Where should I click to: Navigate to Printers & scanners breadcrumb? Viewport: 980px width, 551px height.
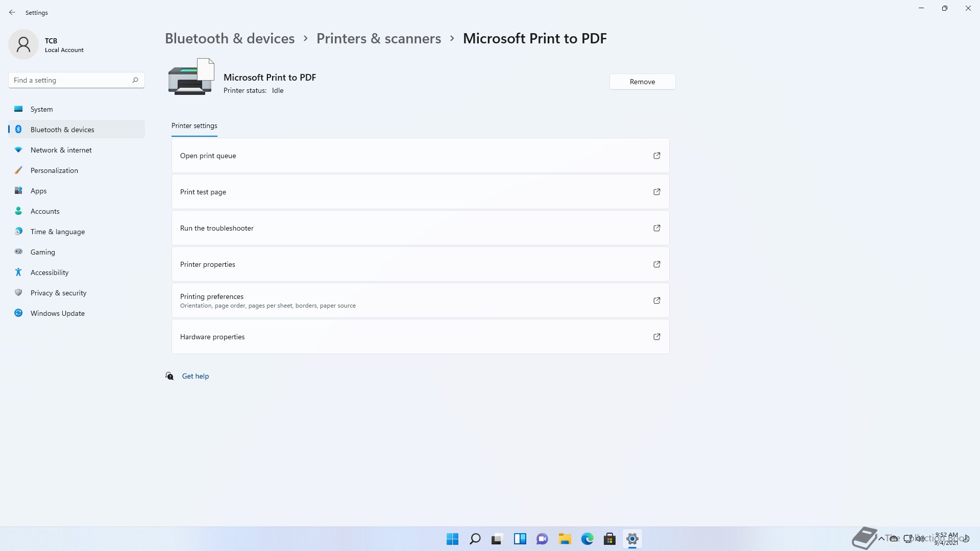(378, 38)
